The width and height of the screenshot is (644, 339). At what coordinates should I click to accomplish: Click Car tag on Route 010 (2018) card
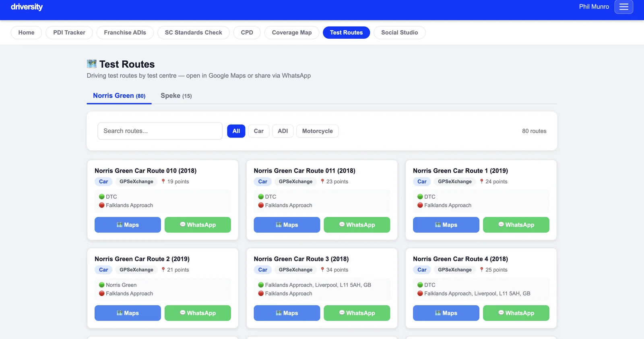(x=103, y=182)
